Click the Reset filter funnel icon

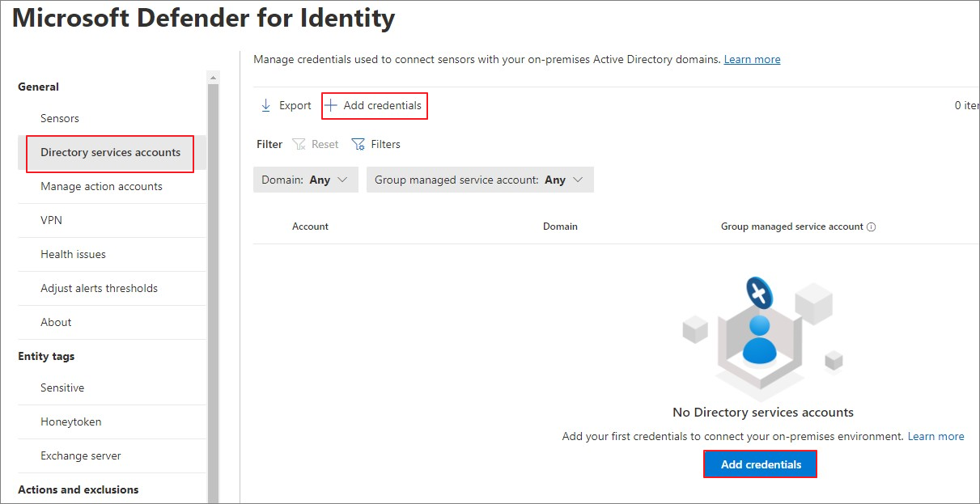pos(299,144)
